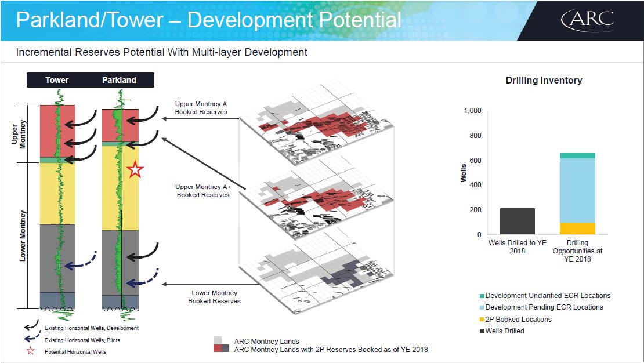Image resolution: width=644 pixels, height=363 pixels.
Task: Click the light gray ARC Montney Lands swatch
Action: pos(217,340)
